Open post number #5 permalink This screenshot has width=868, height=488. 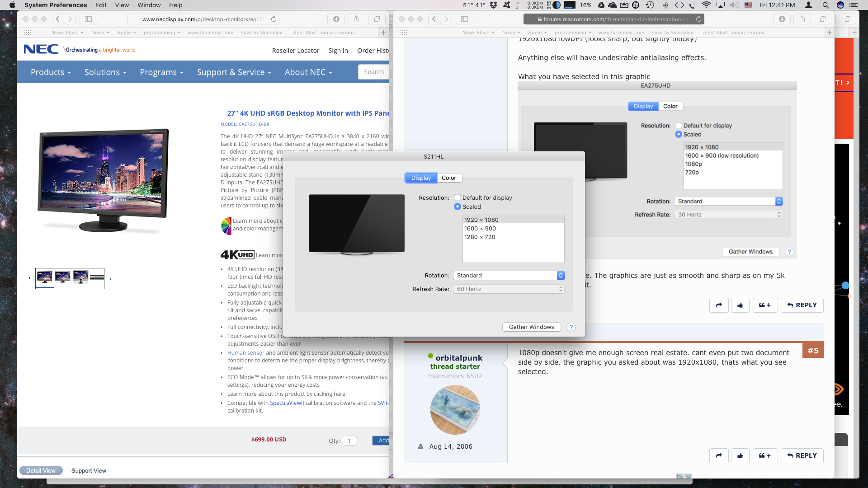pyautogui.click(x=813, y=351)
